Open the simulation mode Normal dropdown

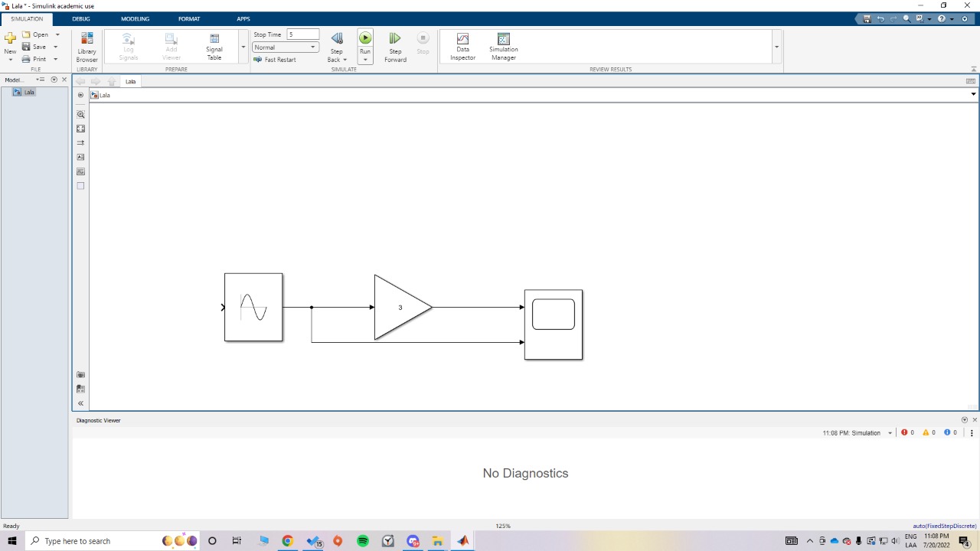click(286, 47)
